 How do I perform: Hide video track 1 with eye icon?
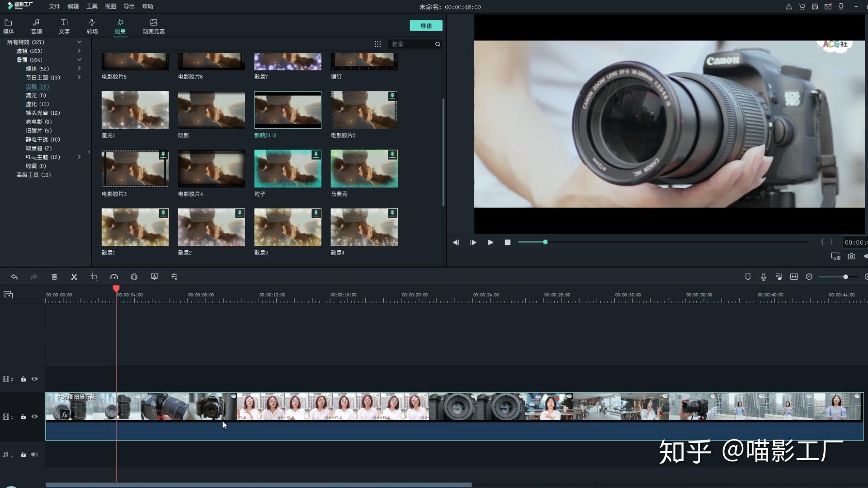(x=34, y=417)
